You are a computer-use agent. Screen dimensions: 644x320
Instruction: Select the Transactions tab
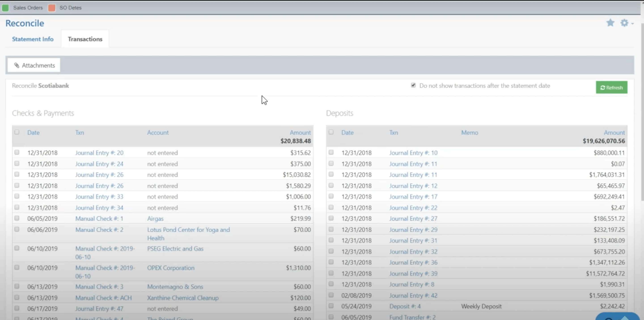85,39
